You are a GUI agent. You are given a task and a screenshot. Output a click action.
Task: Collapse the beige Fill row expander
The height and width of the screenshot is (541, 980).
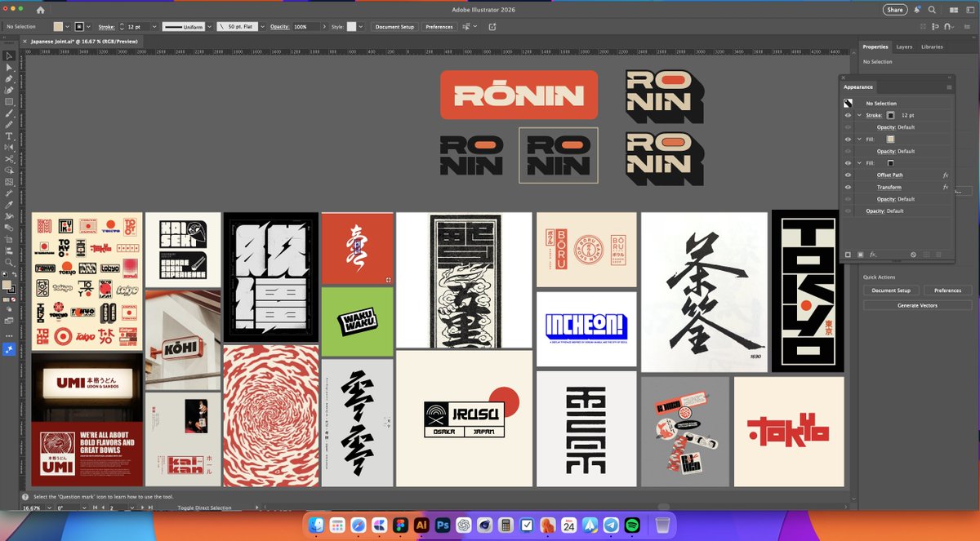click(x=859, y=139)
